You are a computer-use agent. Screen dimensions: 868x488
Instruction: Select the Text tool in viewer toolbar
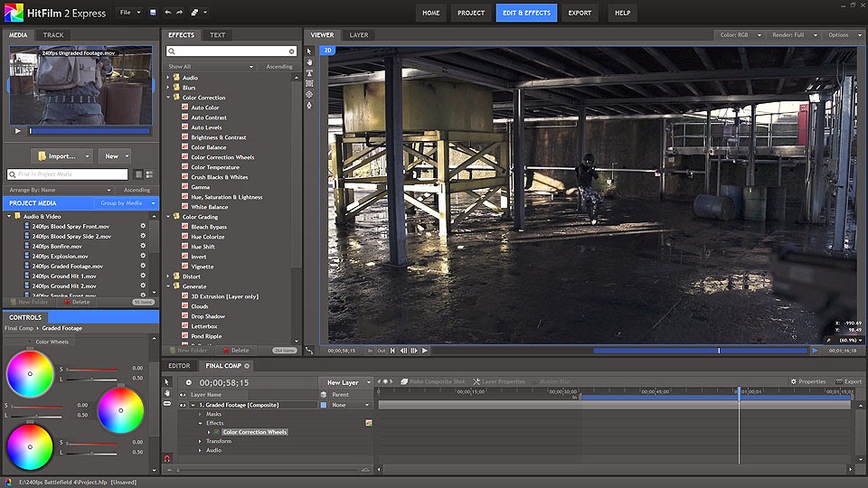coord(309,72)
